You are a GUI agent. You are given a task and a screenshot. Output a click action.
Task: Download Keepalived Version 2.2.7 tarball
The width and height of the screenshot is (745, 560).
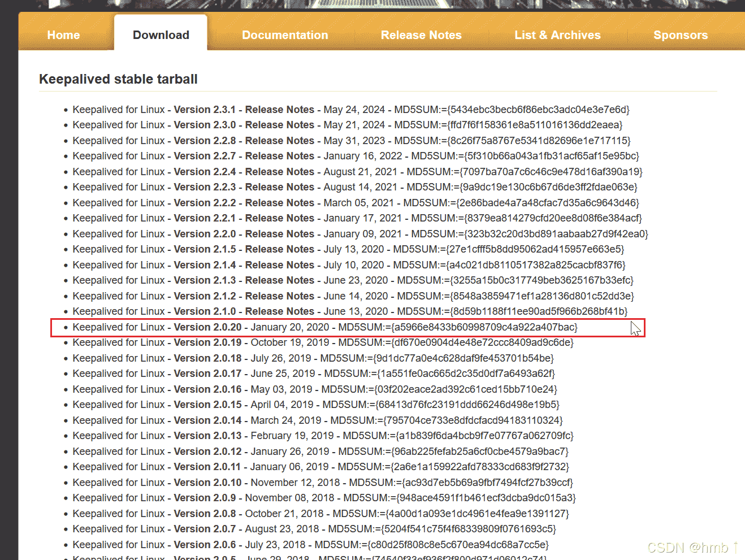pos(205,156)
